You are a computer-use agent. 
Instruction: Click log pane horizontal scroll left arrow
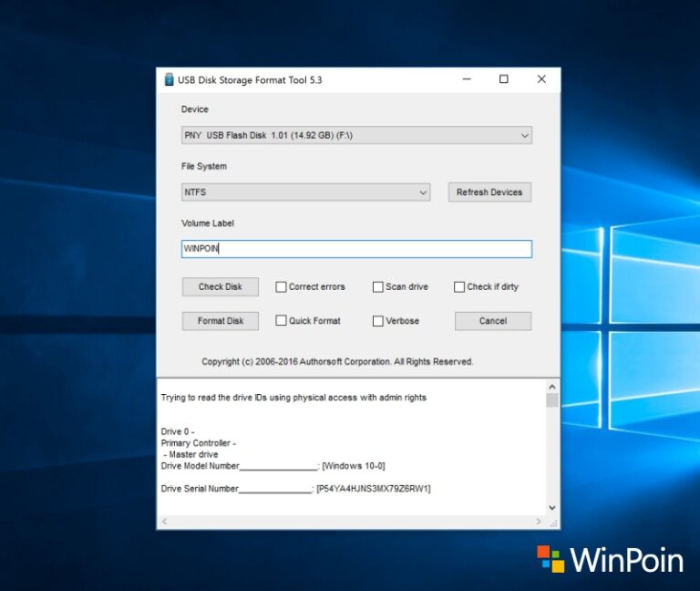164,522
